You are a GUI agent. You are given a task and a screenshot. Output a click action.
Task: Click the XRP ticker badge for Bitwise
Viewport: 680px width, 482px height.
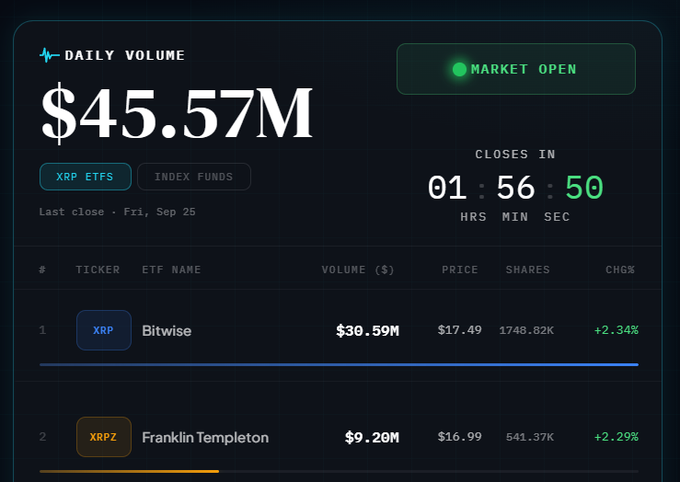click(x=104, y=330)
